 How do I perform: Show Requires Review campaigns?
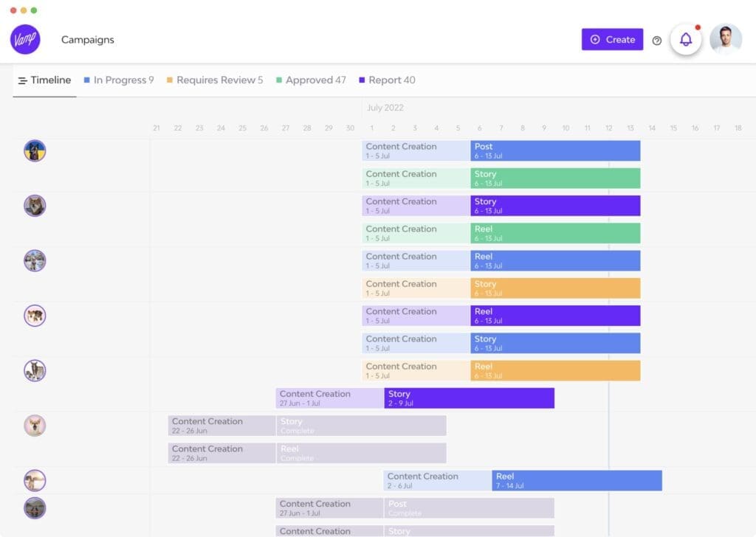click(x=214, y=80)
